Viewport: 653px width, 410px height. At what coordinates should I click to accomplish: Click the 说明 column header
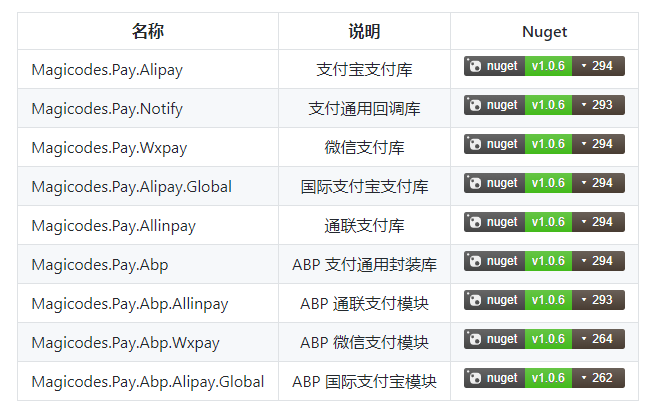364,31
